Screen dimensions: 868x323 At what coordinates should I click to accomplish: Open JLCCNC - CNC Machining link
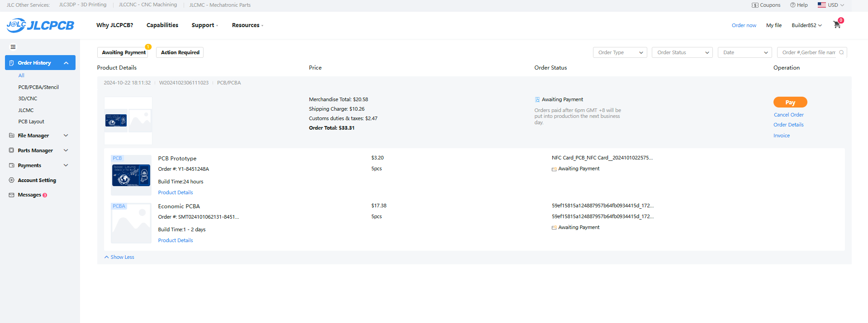[x=148, y=5]
